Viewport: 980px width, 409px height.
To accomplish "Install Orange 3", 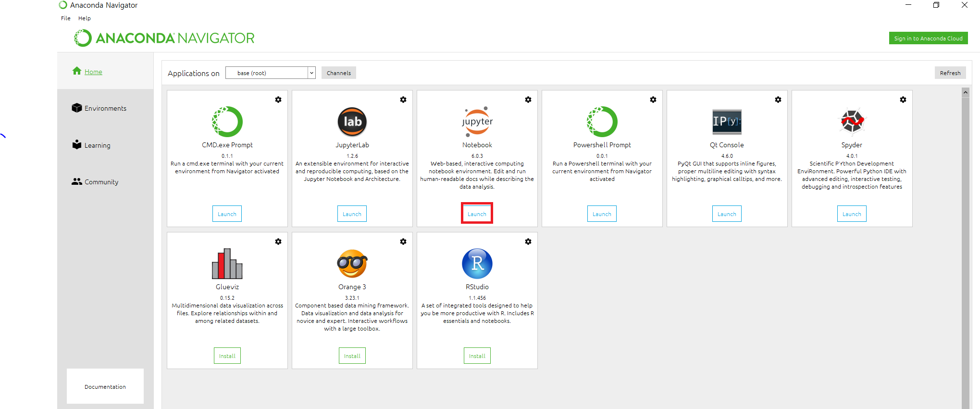I will (352, 356).
